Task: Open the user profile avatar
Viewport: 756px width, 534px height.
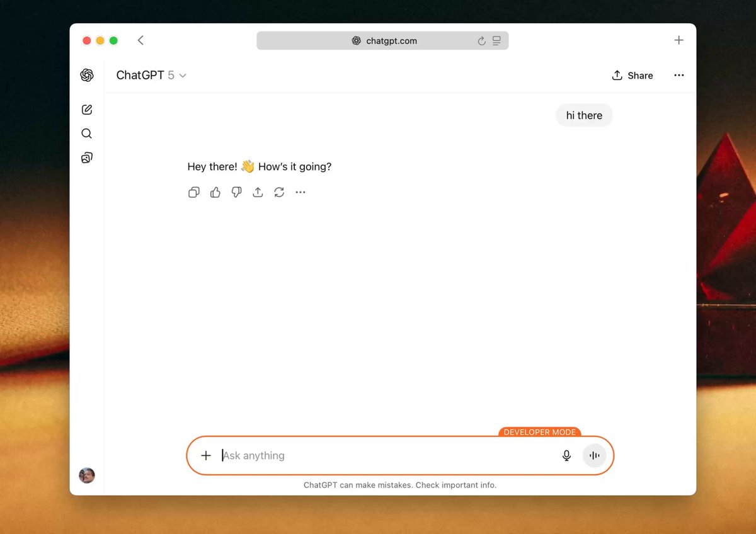Action: tap(87, 475)
